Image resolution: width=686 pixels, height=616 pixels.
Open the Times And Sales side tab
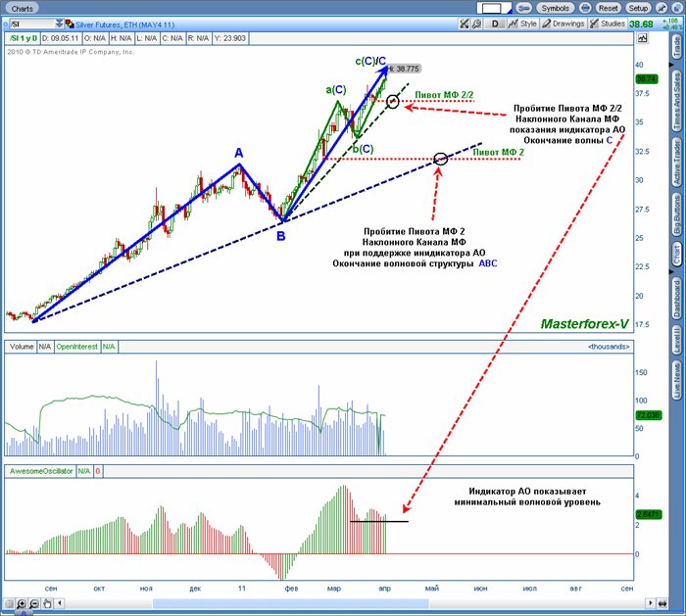(676, 102)
